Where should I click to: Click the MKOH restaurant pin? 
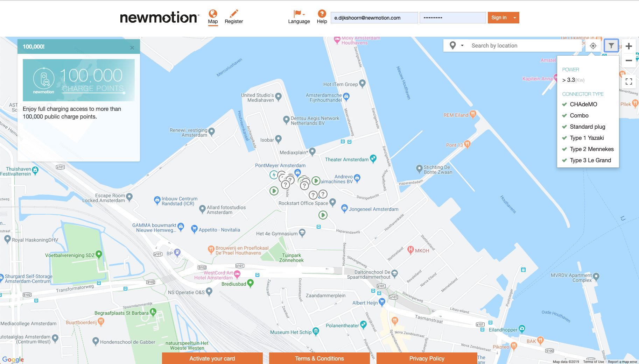(411, 250)
